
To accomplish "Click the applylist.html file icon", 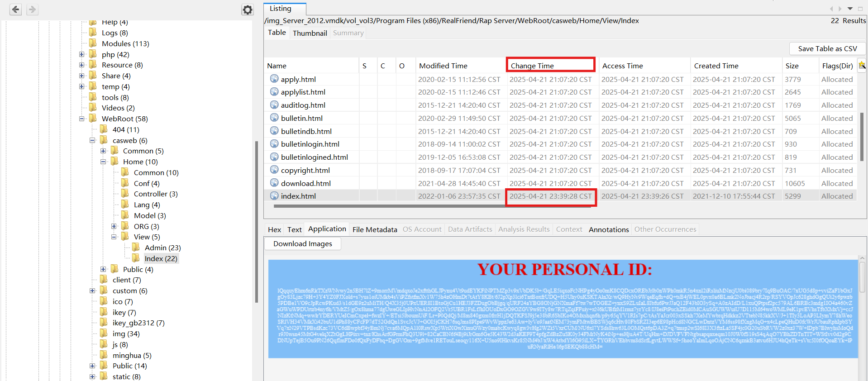I will point(274,92).
